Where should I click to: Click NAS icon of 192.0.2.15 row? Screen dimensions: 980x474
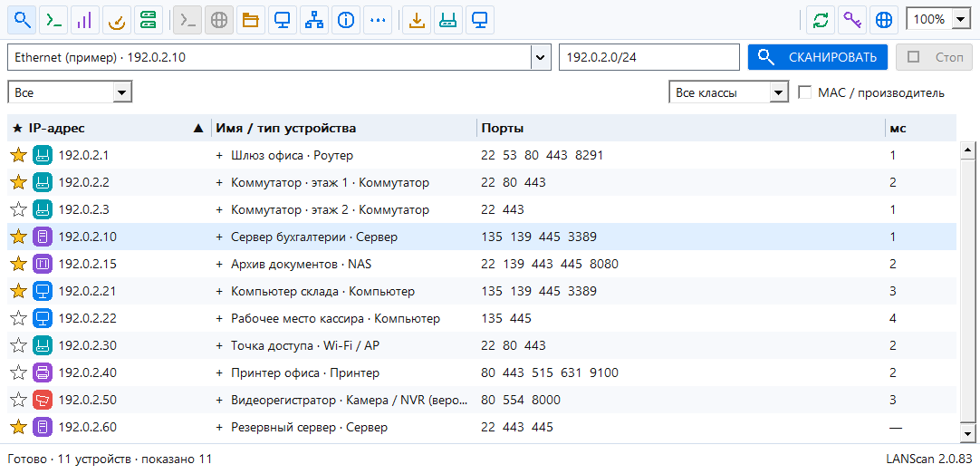click(43, 264)
